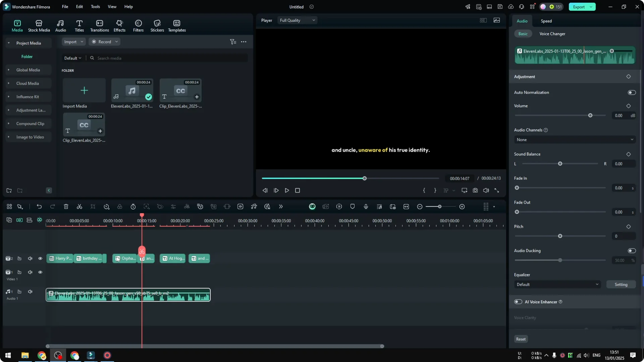Open the Tools menu
Image resolution: width=644 pixels, height=362 pixels.
tap(95, 7)
